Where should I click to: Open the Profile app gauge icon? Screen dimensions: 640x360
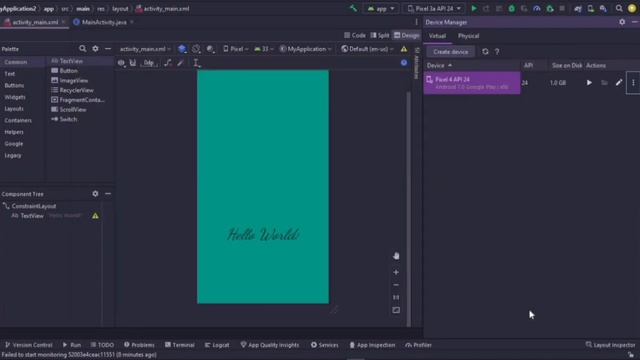pos(537,9)
